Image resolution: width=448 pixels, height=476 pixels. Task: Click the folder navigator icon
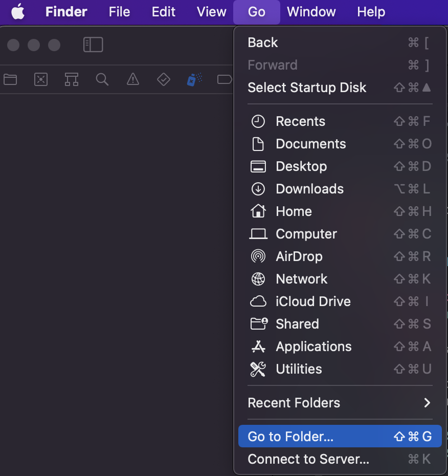10,79
